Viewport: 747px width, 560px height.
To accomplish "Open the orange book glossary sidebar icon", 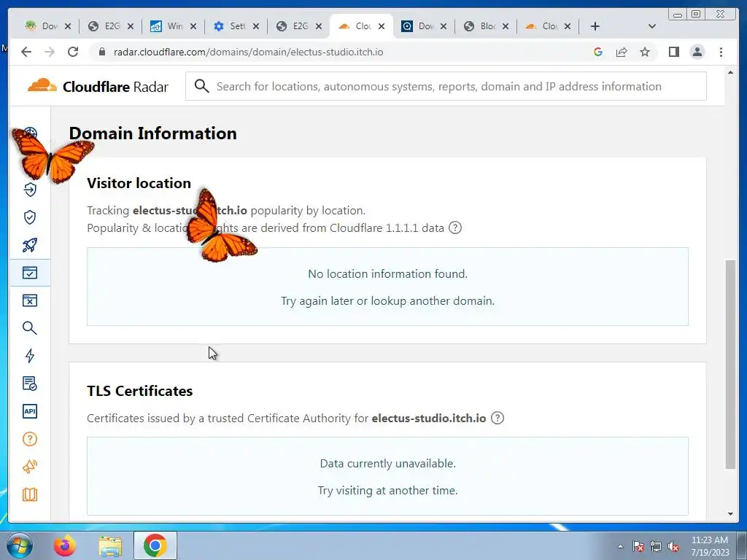I will click(29, 494).
